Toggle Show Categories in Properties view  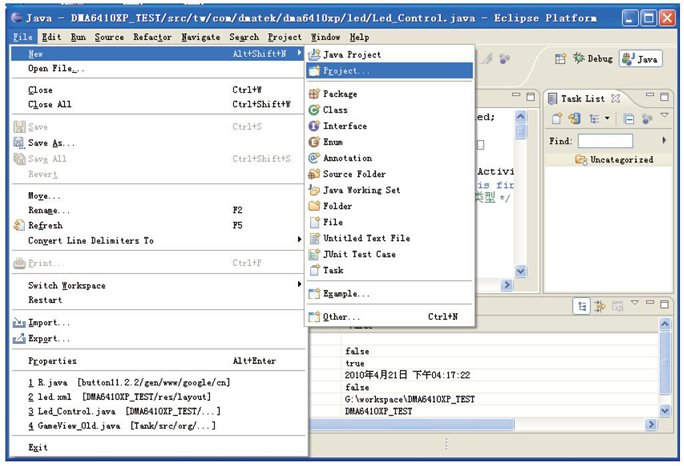tap(582, 307)
